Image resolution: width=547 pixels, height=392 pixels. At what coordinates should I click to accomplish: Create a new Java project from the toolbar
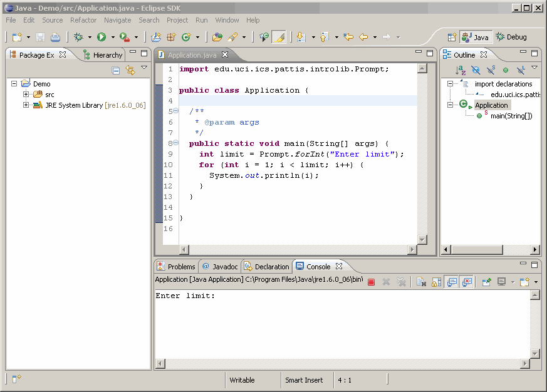(155, 37)
